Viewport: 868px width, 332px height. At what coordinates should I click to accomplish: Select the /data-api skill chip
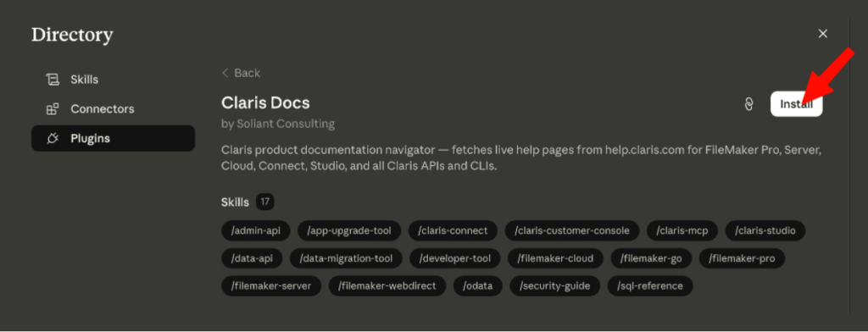click(x=252, y=258)
